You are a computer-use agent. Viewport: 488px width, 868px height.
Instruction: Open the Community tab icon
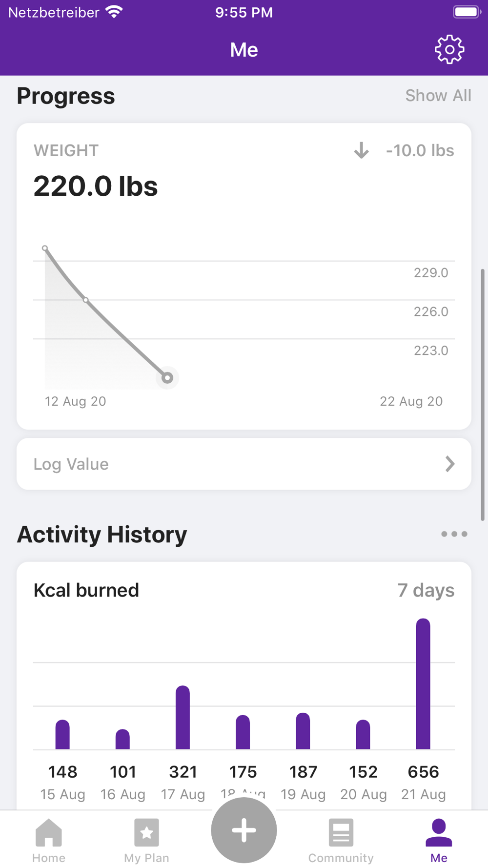click(x=341, y=833)
